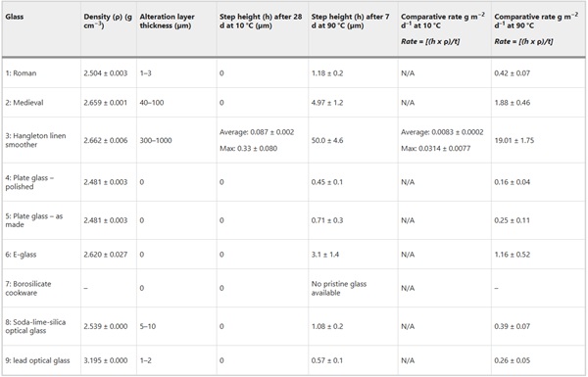The image size is (588, 377).
Task: Click the '6: E-glass' row label
Action: click(x=21, y=255)
